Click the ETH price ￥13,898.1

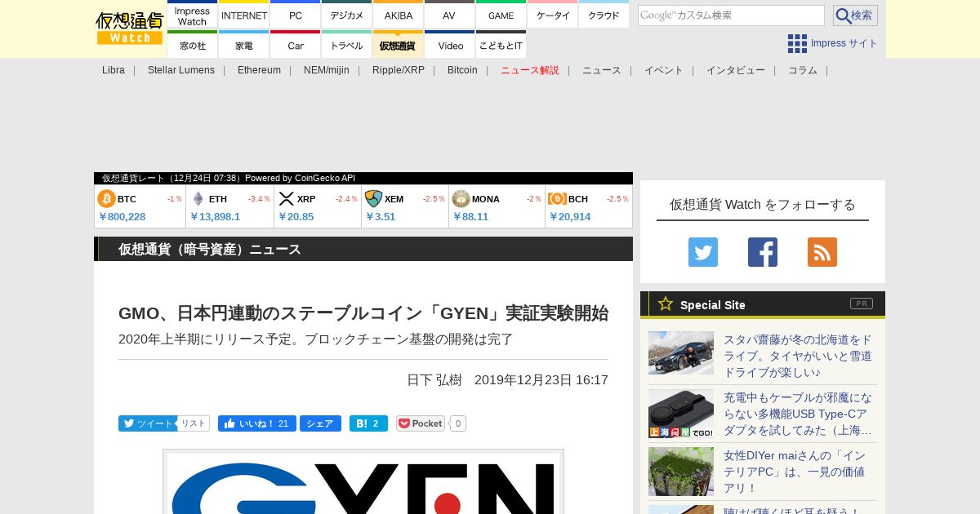[x=215, y=216]
